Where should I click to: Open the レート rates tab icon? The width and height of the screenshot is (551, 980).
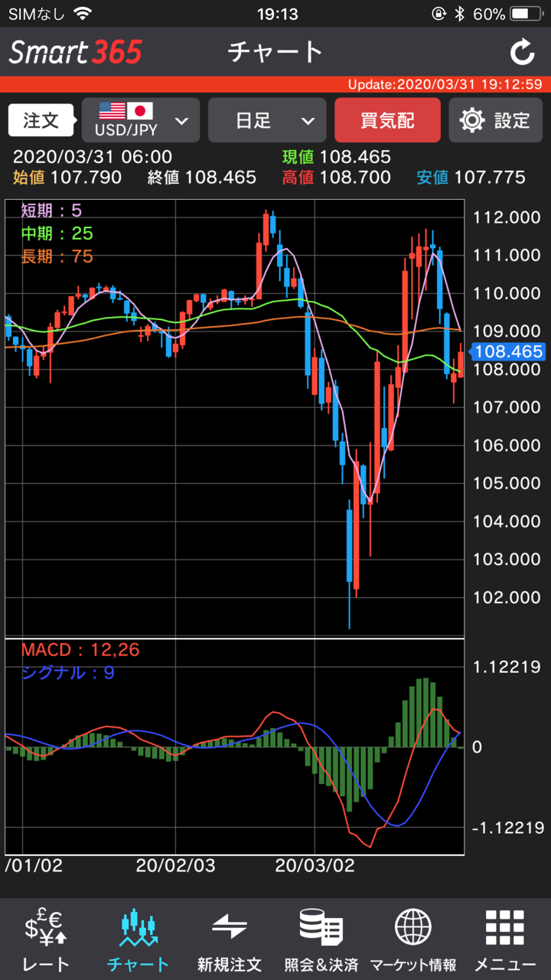point(46,929)
